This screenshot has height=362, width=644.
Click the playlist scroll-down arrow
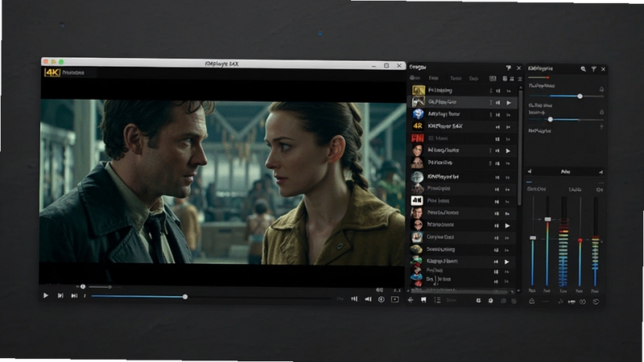[519, 290]
